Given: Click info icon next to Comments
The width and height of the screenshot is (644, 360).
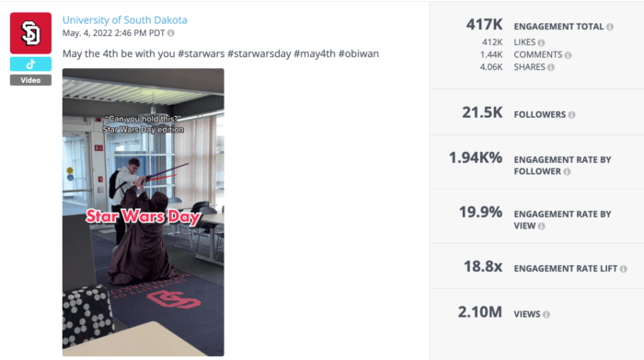Looking at the screenshot, I should click(568, 54).
